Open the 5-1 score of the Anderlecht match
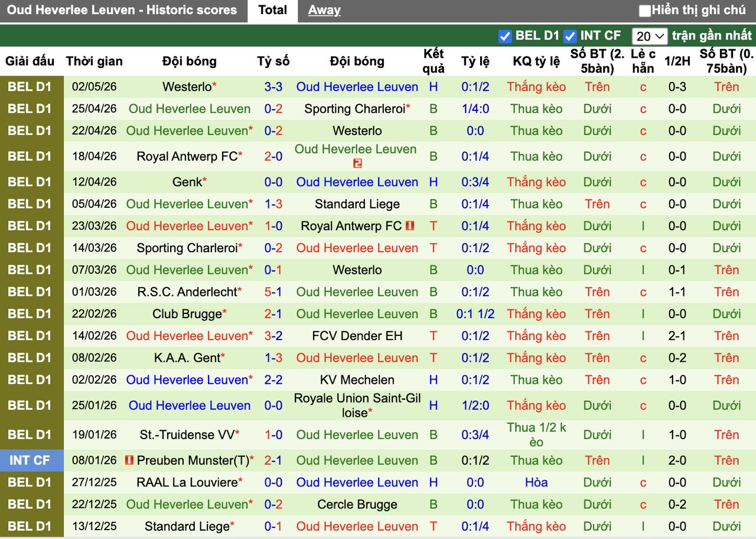This screenshot has width=756, height=539. (273, 292)
